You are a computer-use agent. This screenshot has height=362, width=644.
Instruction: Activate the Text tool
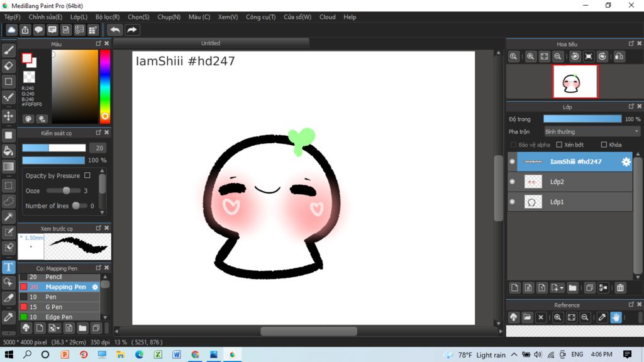coord(9,267)
